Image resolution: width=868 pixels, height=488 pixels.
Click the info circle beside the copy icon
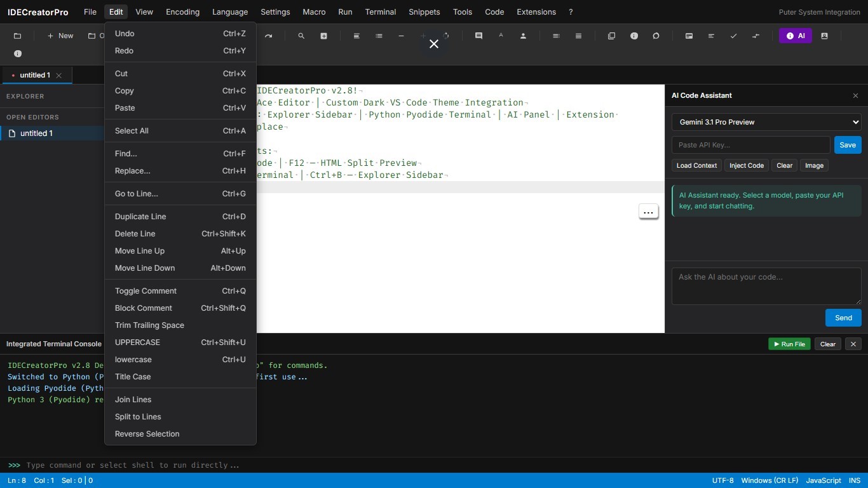634,36
